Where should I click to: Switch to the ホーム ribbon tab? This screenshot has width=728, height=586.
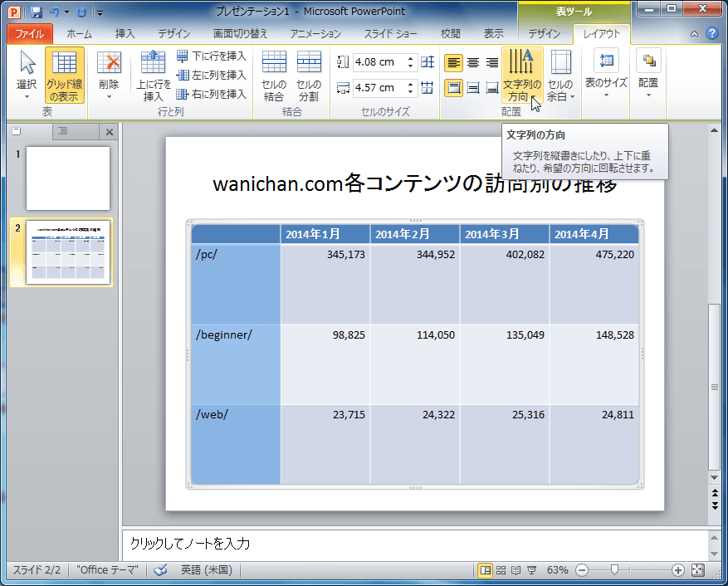79,34
